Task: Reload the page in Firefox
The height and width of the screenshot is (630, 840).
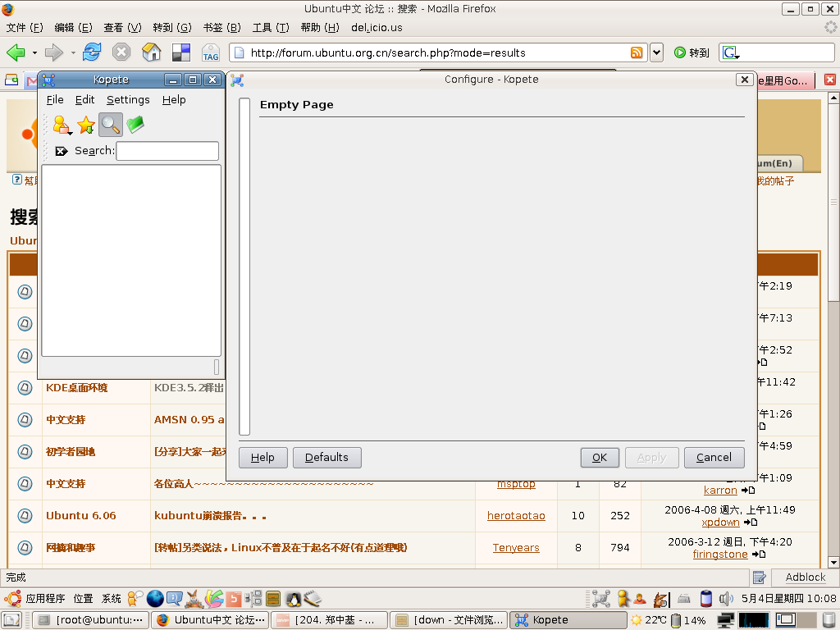Action: click(92, 52)
